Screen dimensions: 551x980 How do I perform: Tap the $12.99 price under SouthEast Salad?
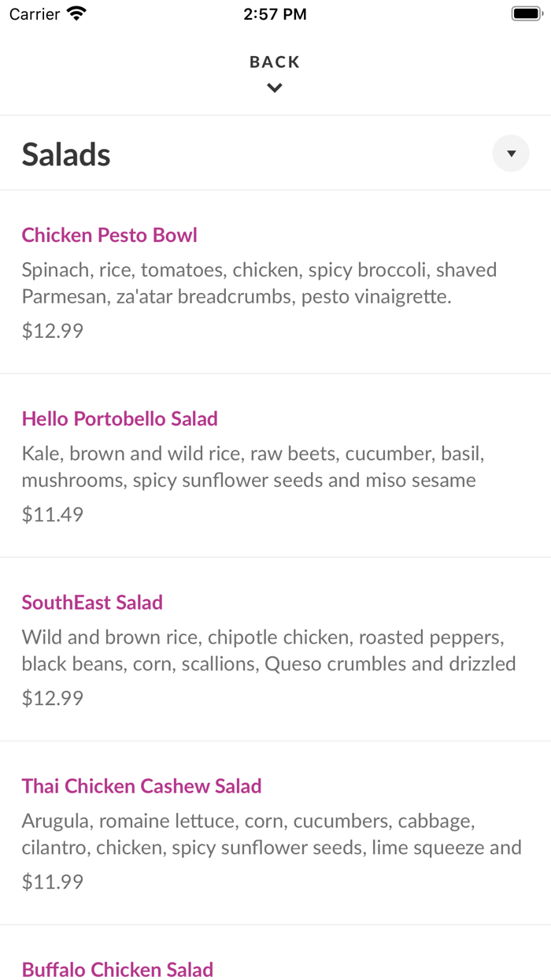pyautogui.click(x=52, y=697)
